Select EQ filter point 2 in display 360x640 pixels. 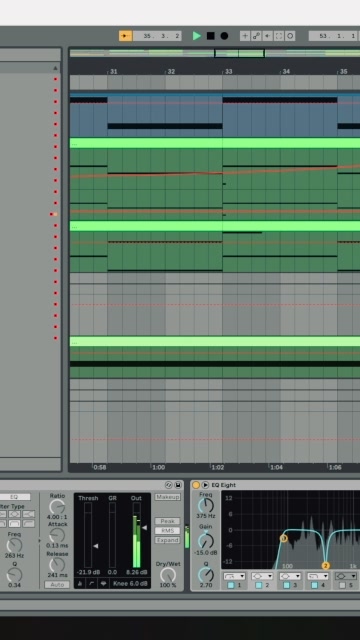click(x=325, y=566)
